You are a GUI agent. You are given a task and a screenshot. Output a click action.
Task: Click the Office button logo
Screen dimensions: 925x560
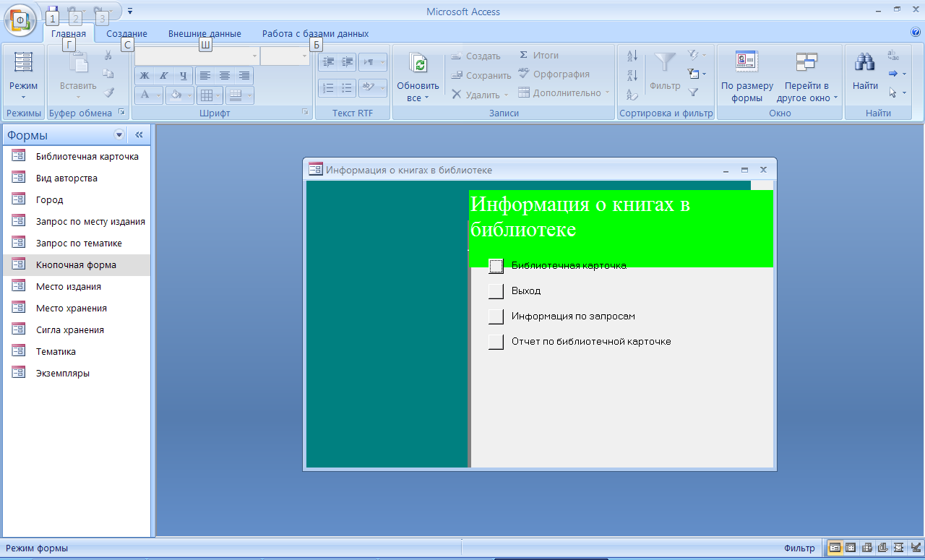tap(20, 20)
